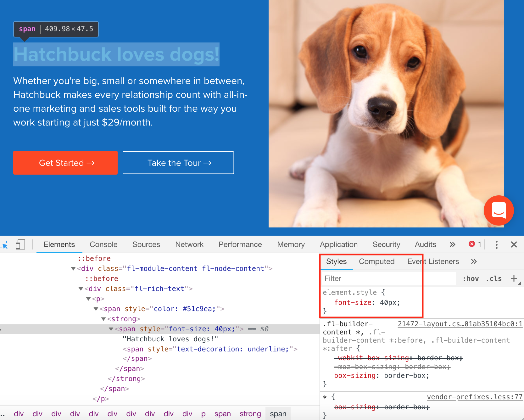Click the Get Started button
524x420 pixels.
[x=65, y=163]
